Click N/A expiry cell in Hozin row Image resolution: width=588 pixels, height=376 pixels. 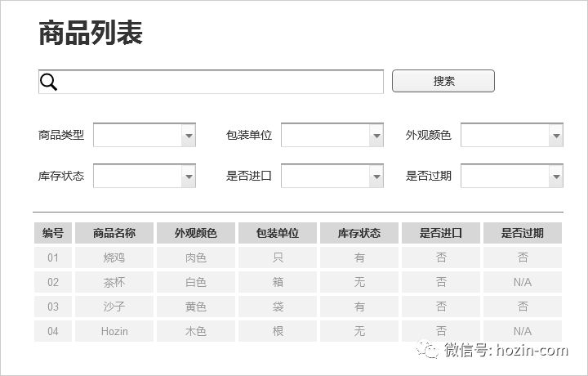click(523, 331)
